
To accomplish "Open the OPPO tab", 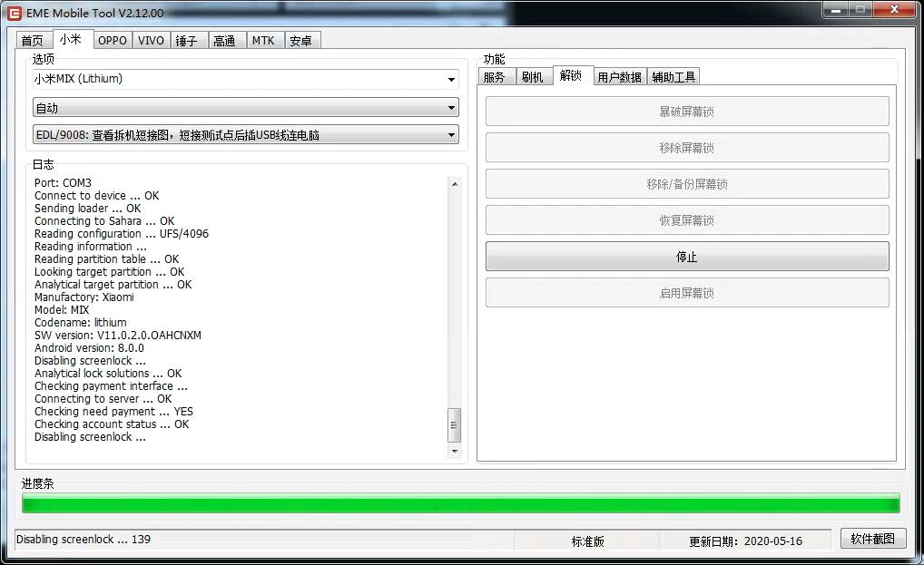I will [x=112, y=41].
